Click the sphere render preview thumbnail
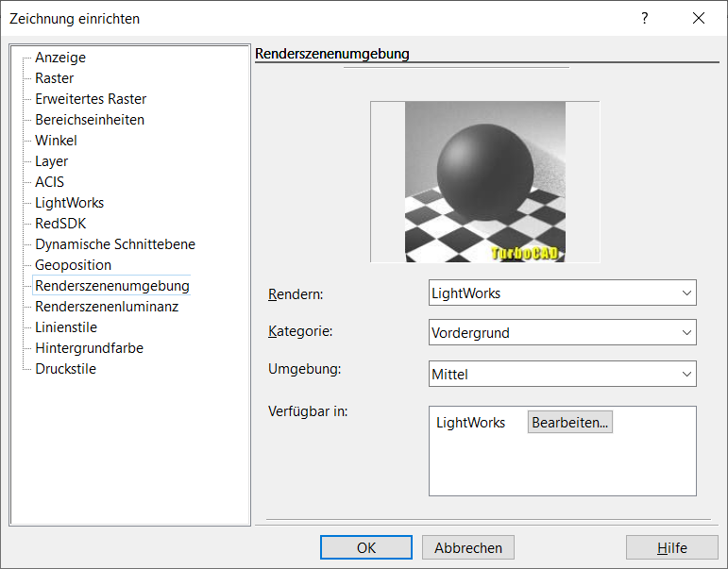Image resolution: width=728 pixels, height=569 pixels. pyautogui.click(x=485, y=182)
